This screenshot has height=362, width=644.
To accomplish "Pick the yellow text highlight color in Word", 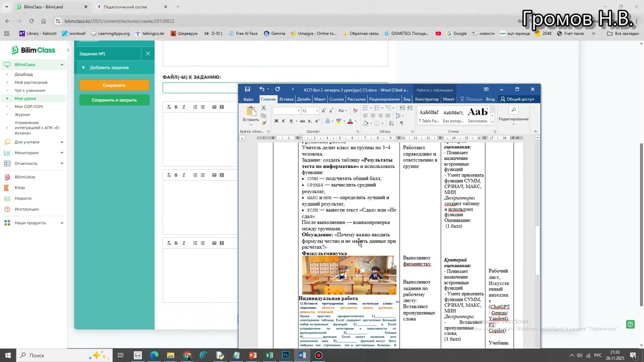I will coord(339,121).
